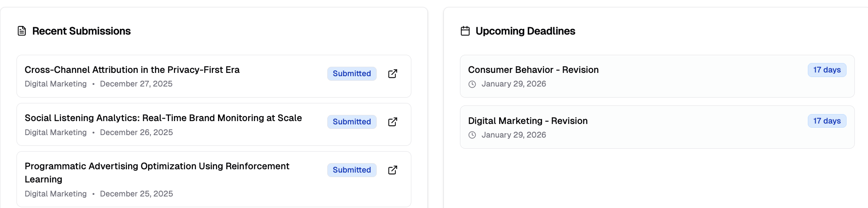Click clock icon under Digital Marketing - Revision
Viewport: 868px width, 208px height.
point(472,135)
